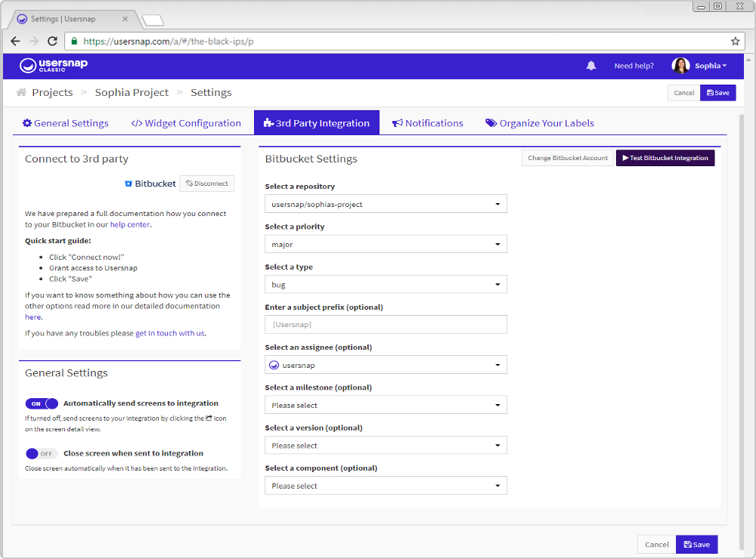756x559 pixels.
Task: Reload the page with refresh icon
Action: pos(53,41)
